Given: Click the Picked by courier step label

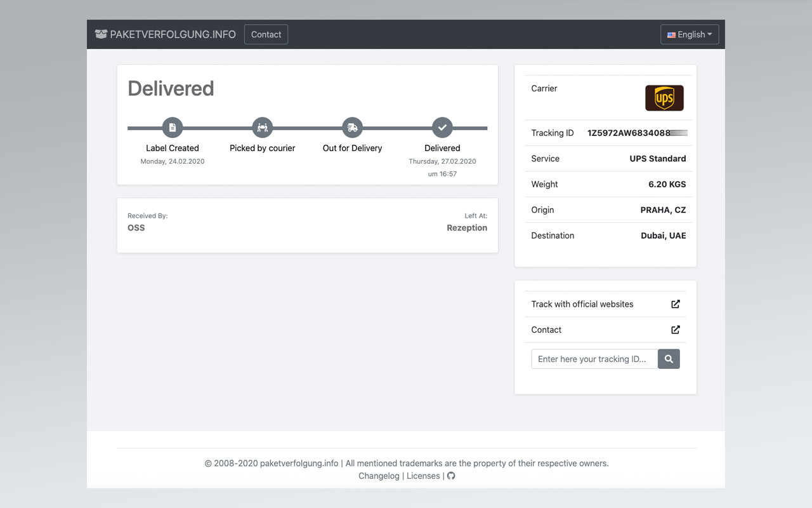Looking at the screenshot, I should 263,148.
